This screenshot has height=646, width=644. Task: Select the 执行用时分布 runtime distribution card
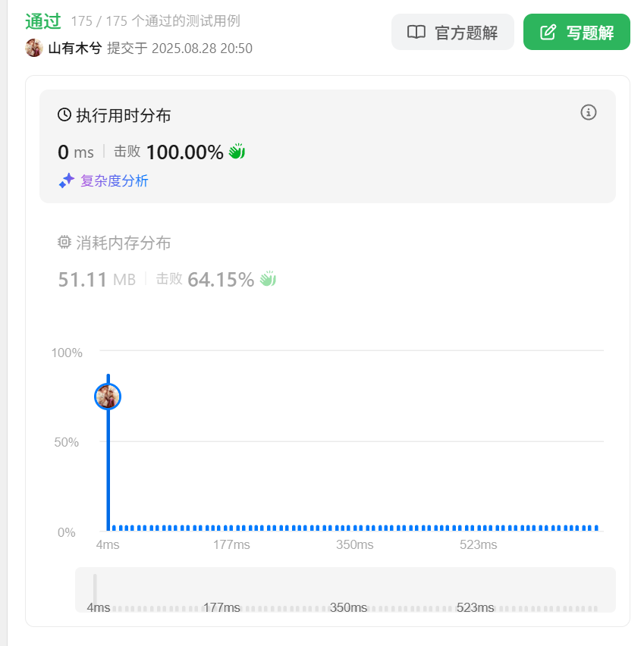328,146
